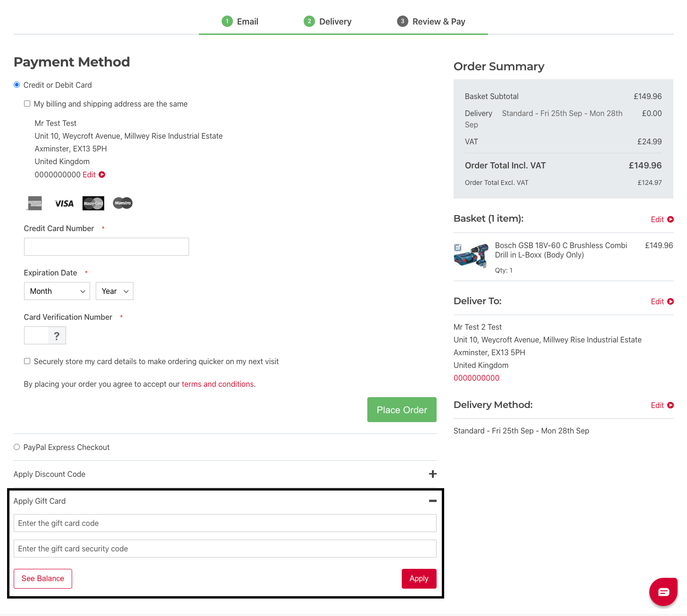
Task: Click the CVV question mark help icon
Action: 57,336
